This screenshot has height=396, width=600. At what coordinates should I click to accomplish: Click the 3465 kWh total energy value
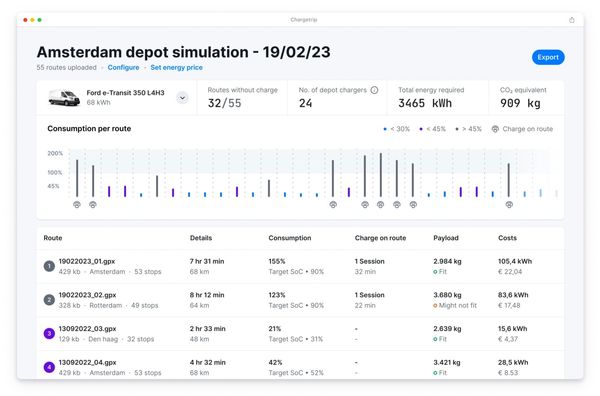pos(425,103)
